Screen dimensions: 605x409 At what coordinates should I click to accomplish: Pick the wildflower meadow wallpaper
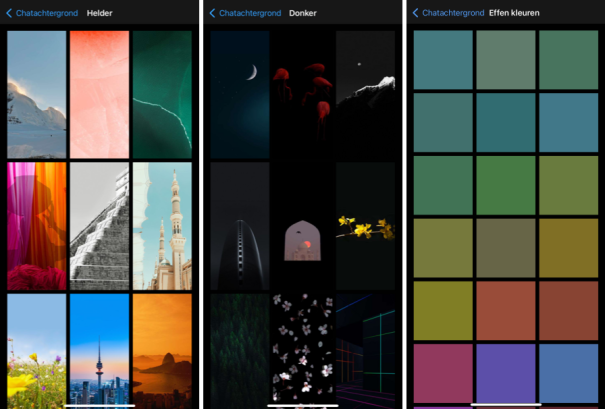point(37,349)
